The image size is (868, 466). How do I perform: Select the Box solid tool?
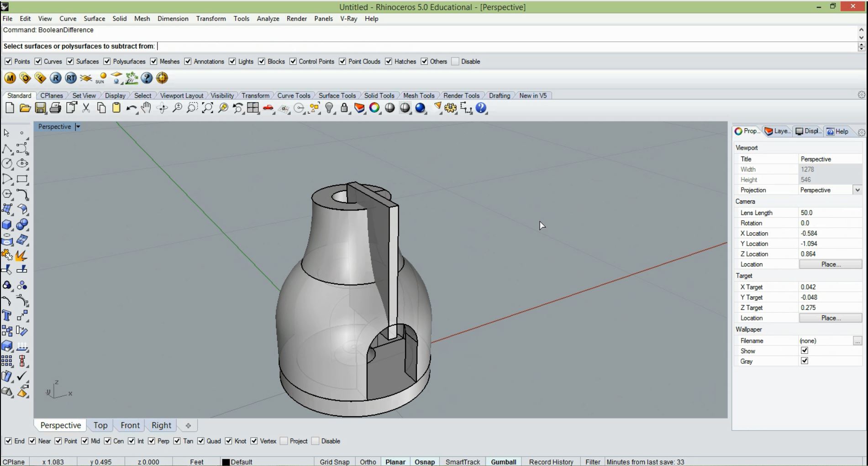click(7, 225)
